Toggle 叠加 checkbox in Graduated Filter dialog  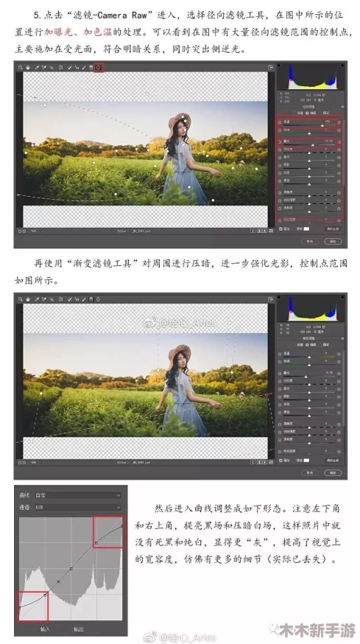[x=280, y=461]
